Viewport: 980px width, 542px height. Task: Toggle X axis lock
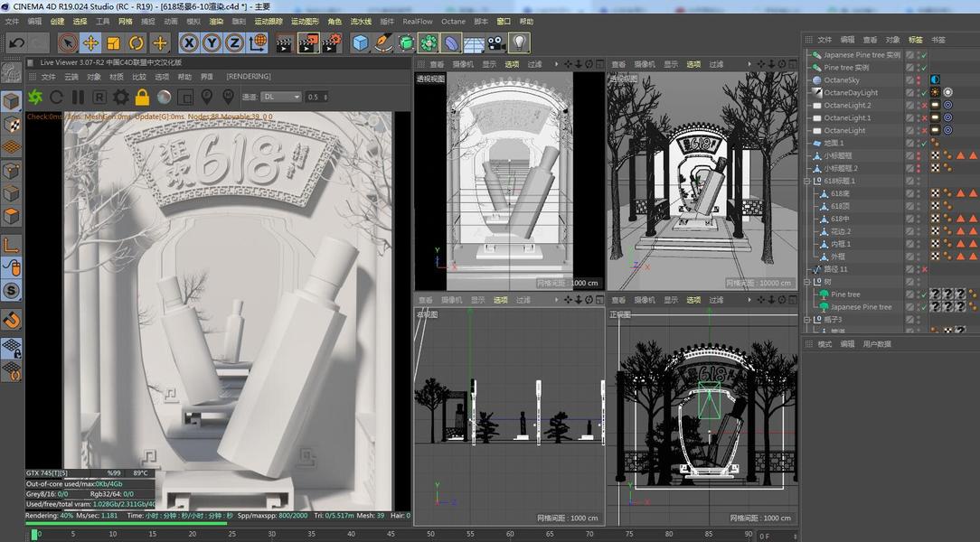189,43
